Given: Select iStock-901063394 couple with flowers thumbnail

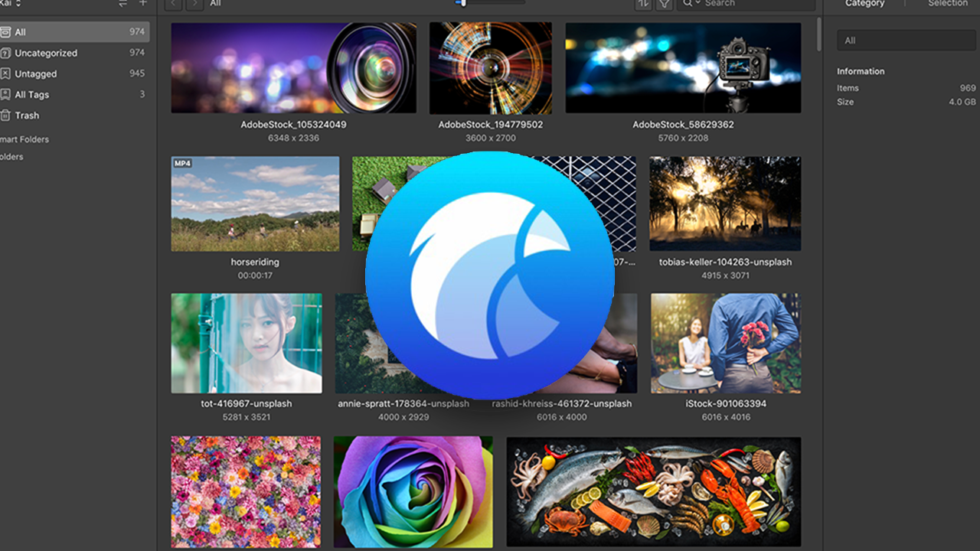Looking at the screenshot, I should point(726,343).
